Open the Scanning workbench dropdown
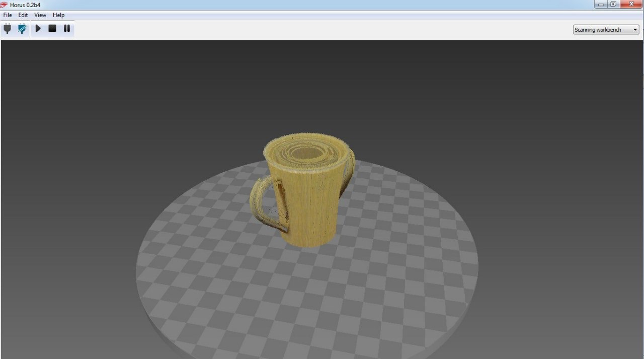 [606, 30]
